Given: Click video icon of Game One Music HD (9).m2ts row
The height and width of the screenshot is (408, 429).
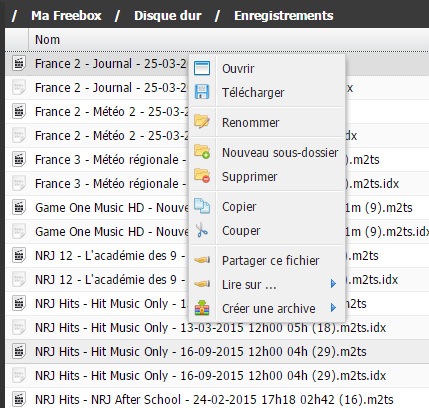Looking at the screenshot, I should pyautogui.click(x=19, y=207).
